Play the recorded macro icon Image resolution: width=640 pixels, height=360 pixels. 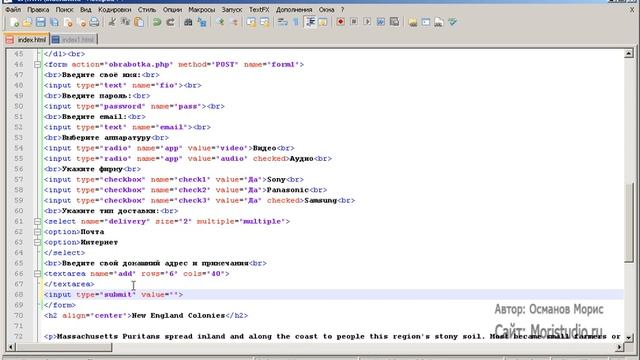point(367,22)
